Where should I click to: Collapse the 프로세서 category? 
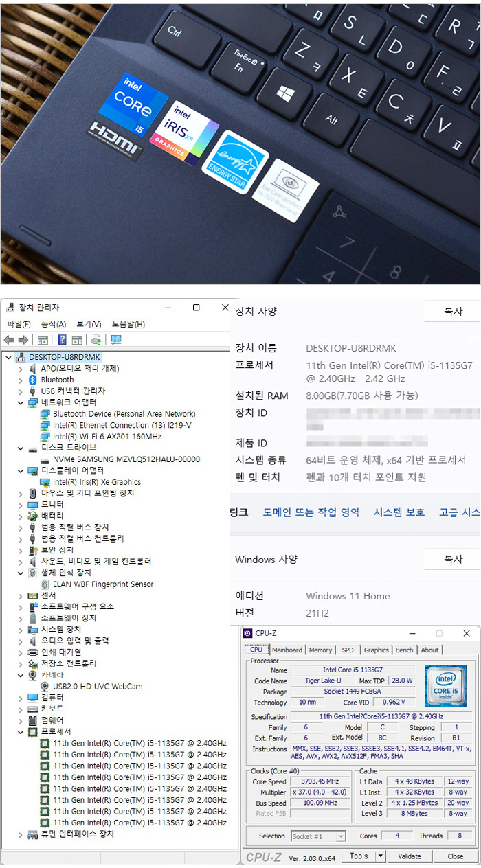tap(21, 732)
